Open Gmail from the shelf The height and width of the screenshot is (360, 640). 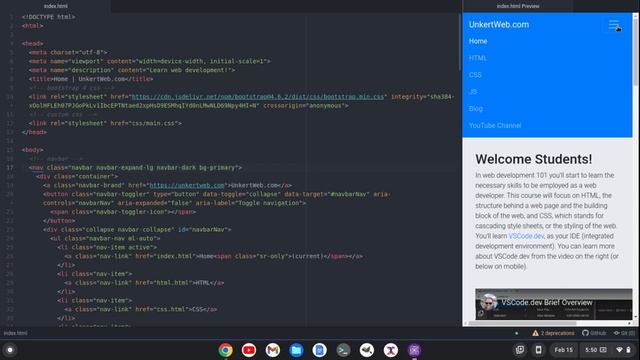coord(273,350)
